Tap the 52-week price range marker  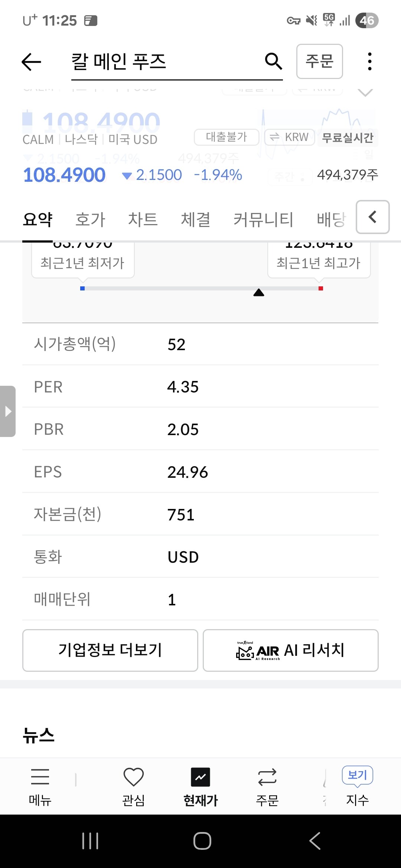click(259, 293)
